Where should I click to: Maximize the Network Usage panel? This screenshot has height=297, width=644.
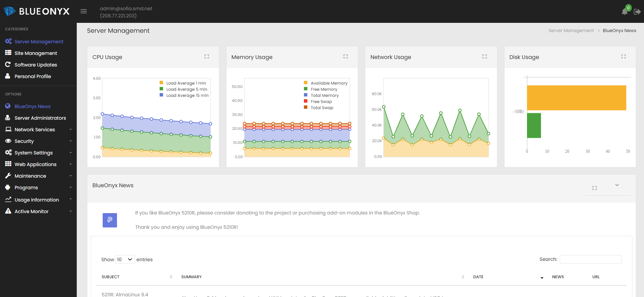click(x=485, y=57)
